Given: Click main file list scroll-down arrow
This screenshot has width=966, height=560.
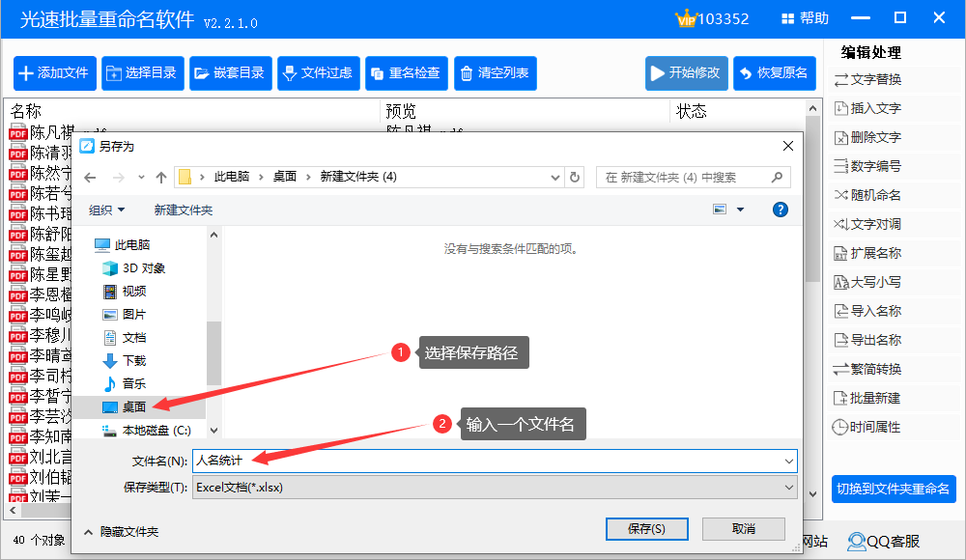Looking at the screenshot, I should point(812,494).
